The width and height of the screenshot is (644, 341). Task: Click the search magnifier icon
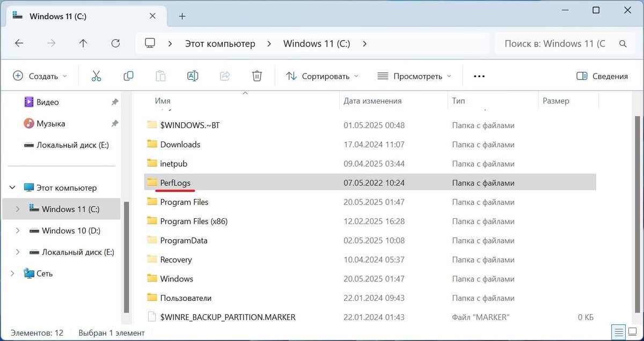click(623, 43)
